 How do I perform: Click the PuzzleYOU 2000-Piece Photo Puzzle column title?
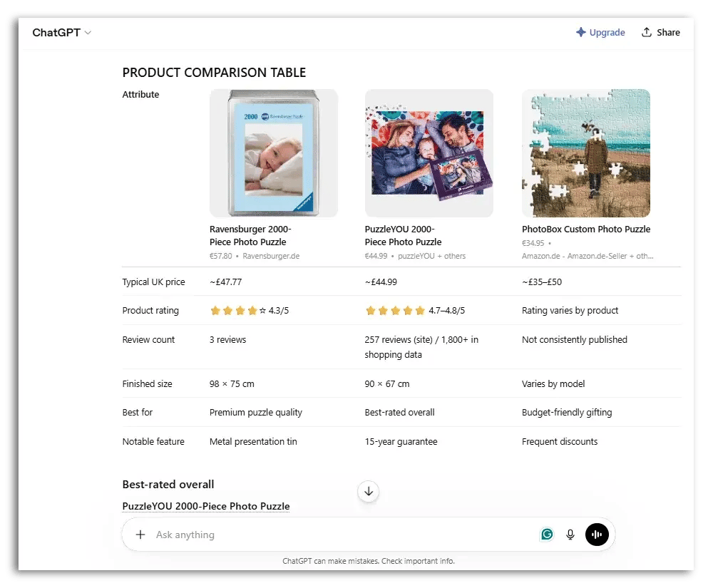[403, 235]
